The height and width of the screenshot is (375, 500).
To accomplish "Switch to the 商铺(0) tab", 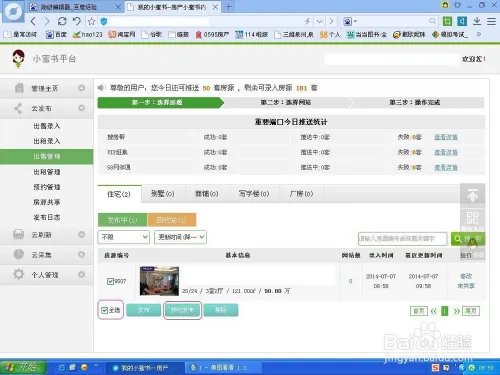I will click(207, 194).
